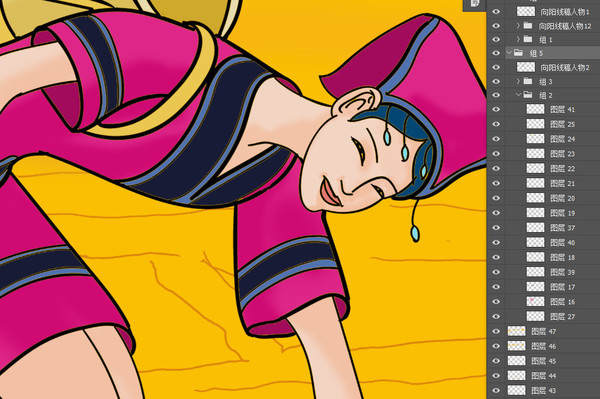Click the folder icon of group 组 3
This screenshot has width=600, height=399.
pyautogui.click(x=528, y=81)
